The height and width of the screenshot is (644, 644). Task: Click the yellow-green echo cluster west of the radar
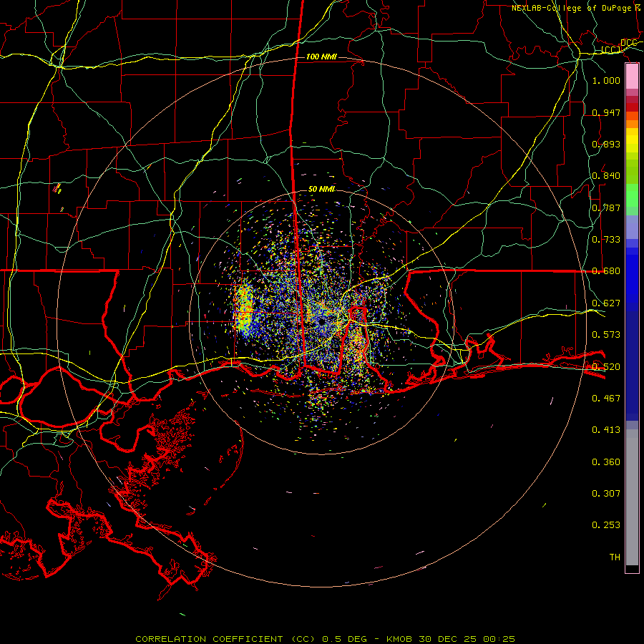tap(244, 309)
